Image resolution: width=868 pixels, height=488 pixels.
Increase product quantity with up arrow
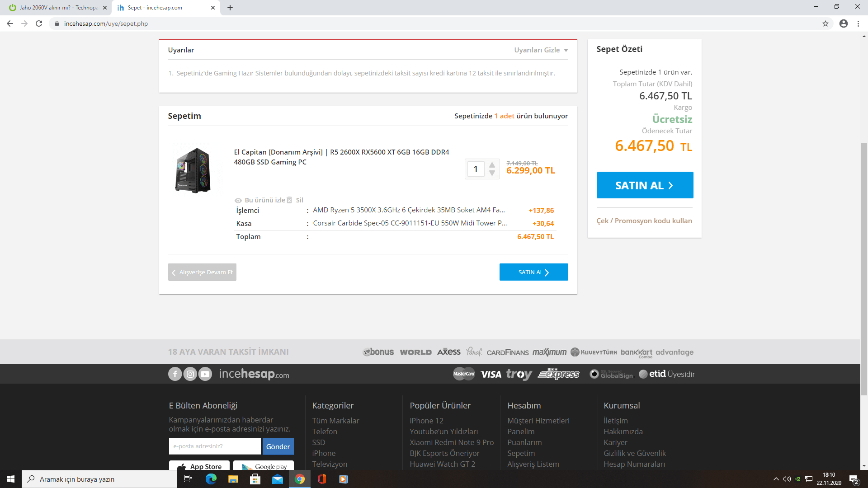tap(492, 165)
